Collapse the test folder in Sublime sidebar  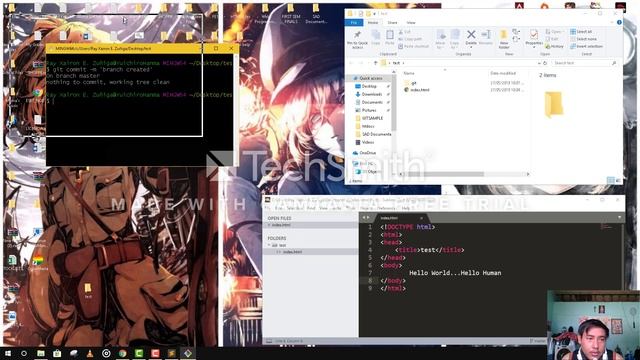click(269, 245)
